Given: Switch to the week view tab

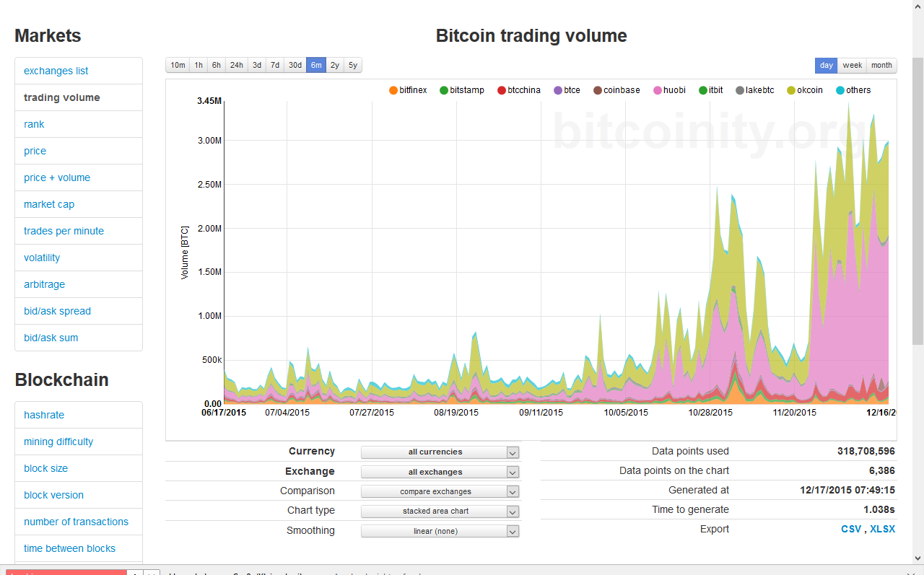Looking at the screenshot, I should (x=852, y=65).
